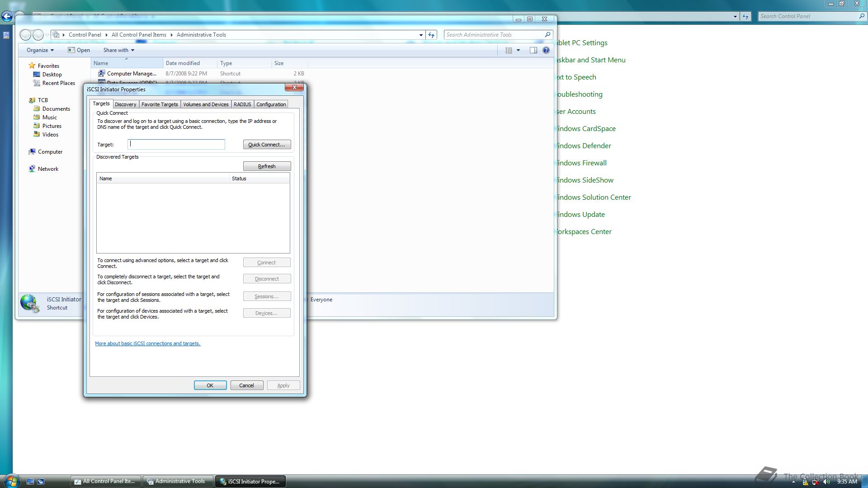The height and width of the screenshot is (488, 868).
Task: Click the Administrative Tools refresh icon
Action: coord(431,35)
